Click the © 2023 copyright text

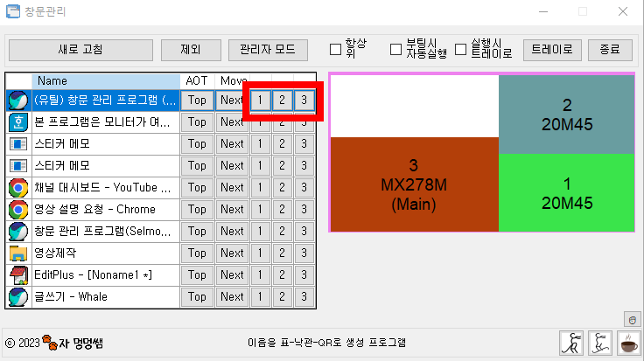click(x=22, y=343)
